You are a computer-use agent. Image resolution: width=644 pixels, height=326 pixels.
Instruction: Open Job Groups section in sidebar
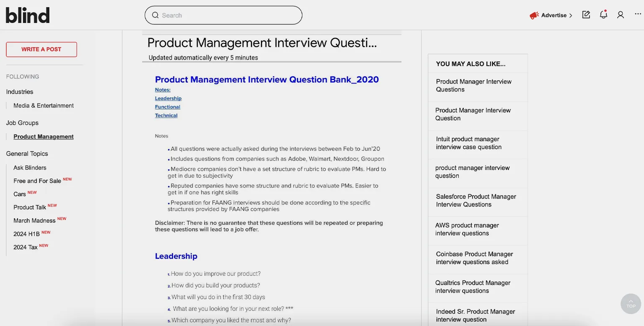pyautogui.click(x=22, y=123)
